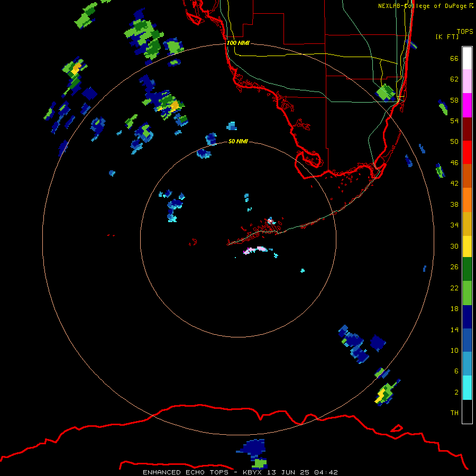Pick the light pink 62 kft swatch

click(x=467, y=81)
